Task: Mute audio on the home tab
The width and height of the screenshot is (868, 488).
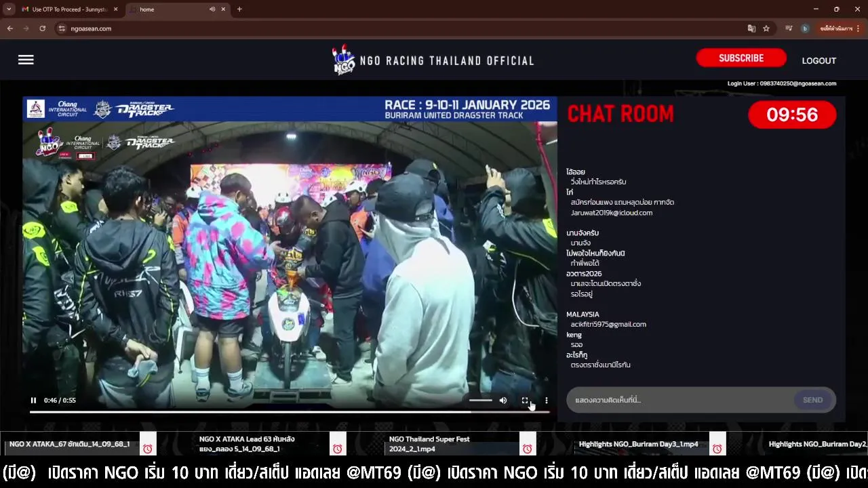Action: [212, 9]
